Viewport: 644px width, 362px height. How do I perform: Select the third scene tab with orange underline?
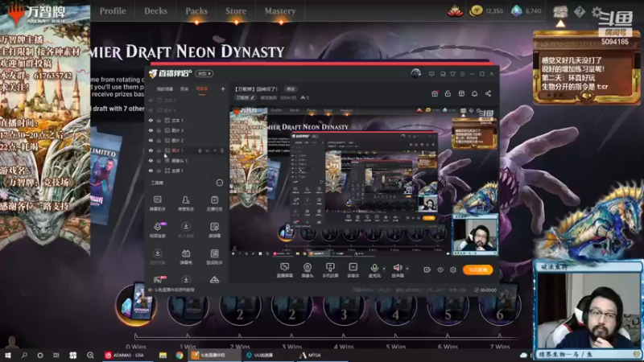pyautogui.click(x=202, y=88)
